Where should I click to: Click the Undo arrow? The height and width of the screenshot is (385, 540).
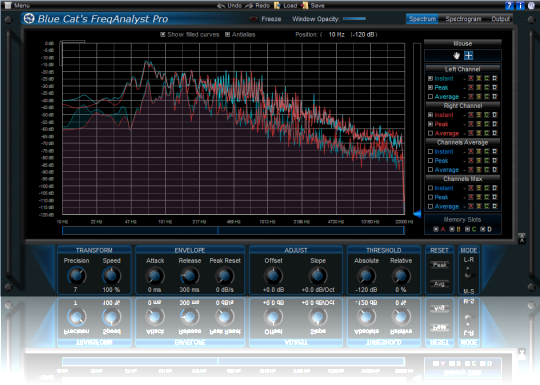(221, 6)
